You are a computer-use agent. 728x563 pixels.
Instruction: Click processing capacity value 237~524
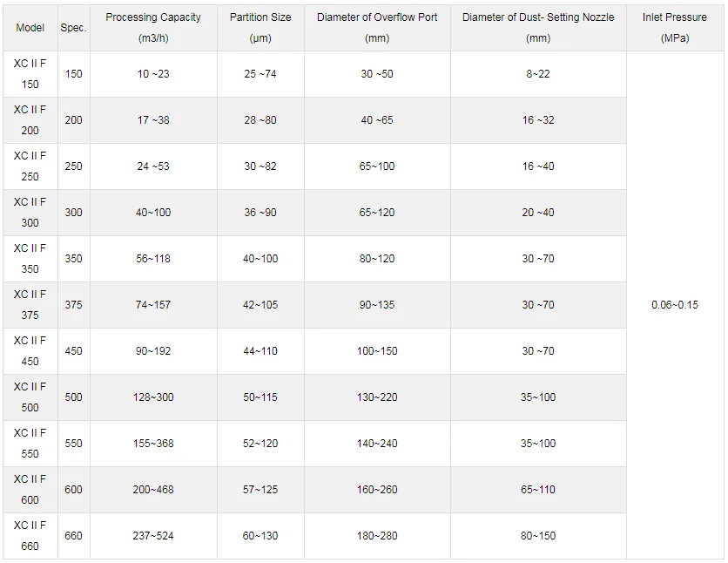tap(153, 536)
